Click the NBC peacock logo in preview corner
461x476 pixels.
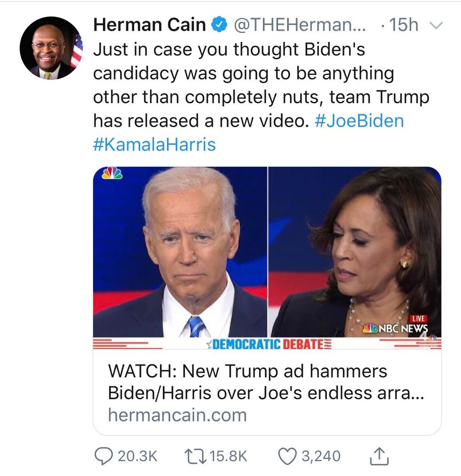[112, 174]
